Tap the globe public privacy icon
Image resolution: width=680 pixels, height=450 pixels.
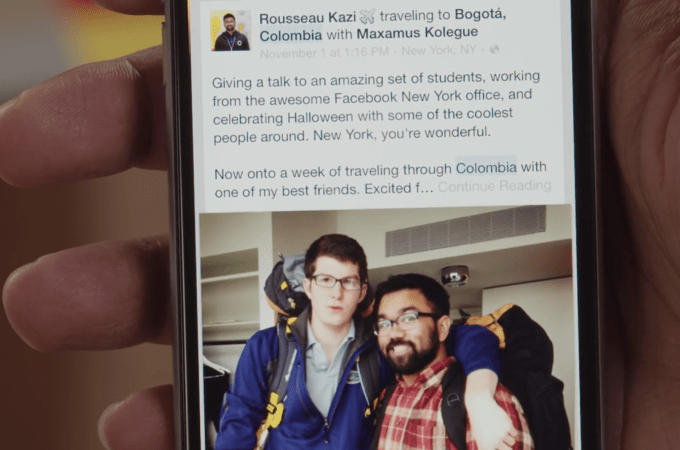pyautogui.click(x=494, y=49)
